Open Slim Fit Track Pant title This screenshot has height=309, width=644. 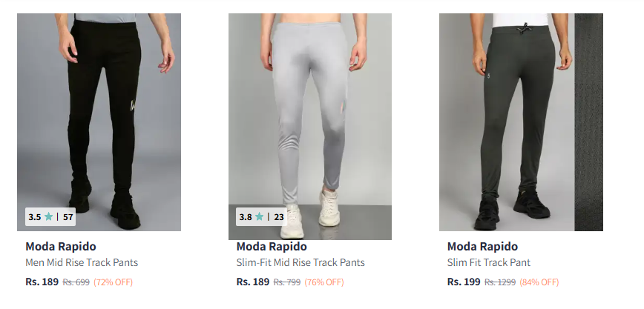pos(489,262)
